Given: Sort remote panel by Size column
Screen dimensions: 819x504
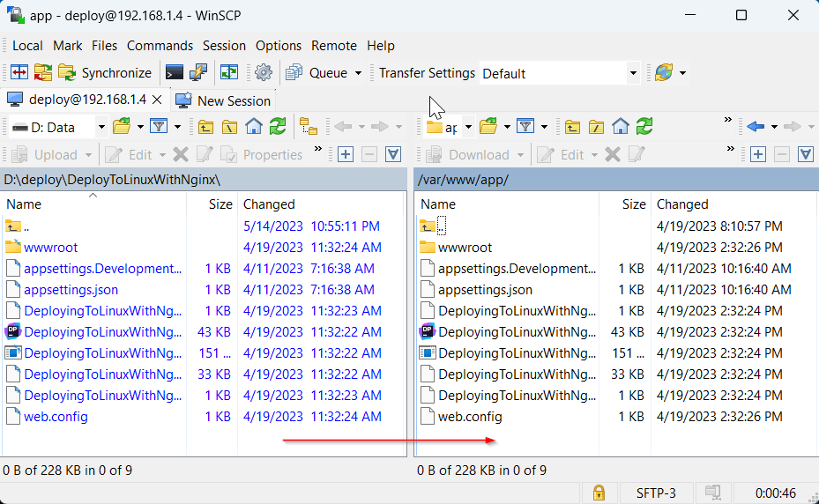Looking at the screenshot, I should [625, 204].
